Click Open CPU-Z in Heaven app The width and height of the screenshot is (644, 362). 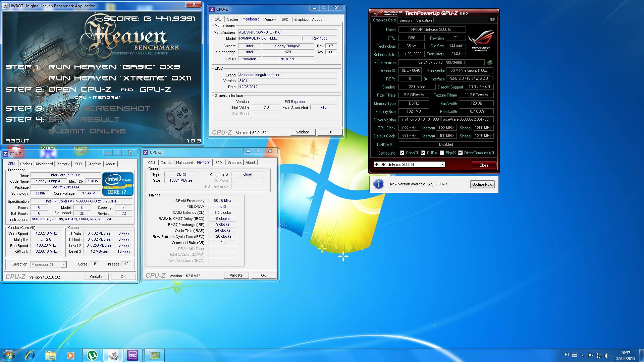pyautogui.click(x=80, y=89)
